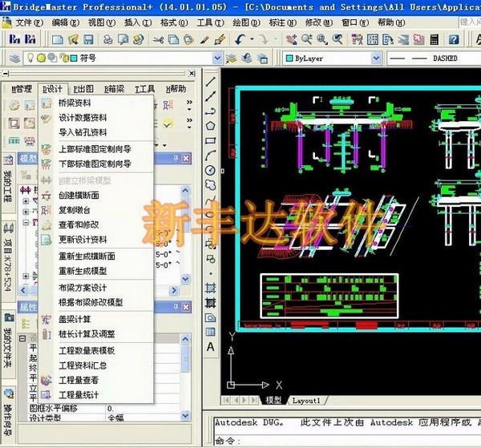Click the Pan realtime toolbar icon

291,39
